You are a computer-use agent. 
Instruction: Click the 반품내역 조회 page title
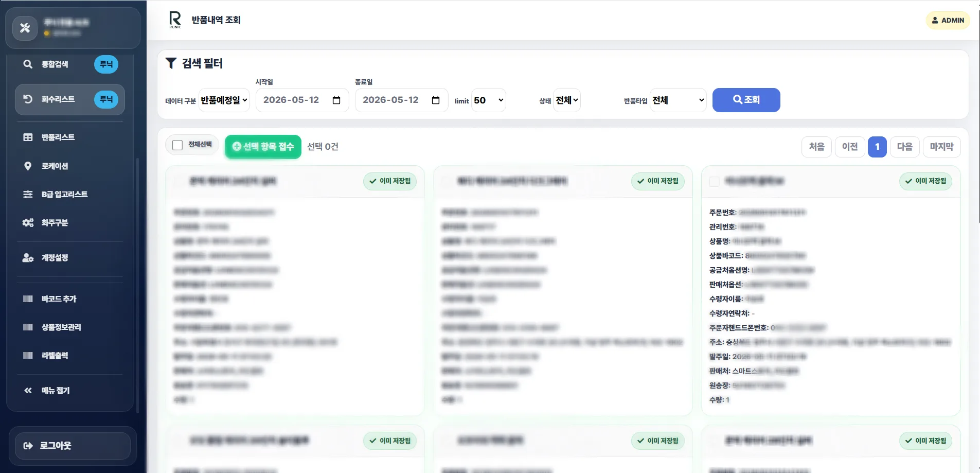coord(216,20)
